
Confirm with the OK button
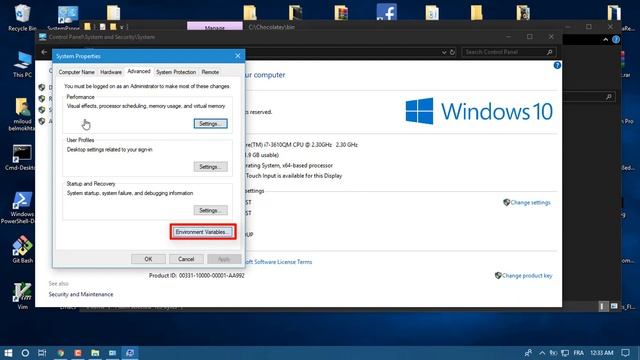coord(148,259)
